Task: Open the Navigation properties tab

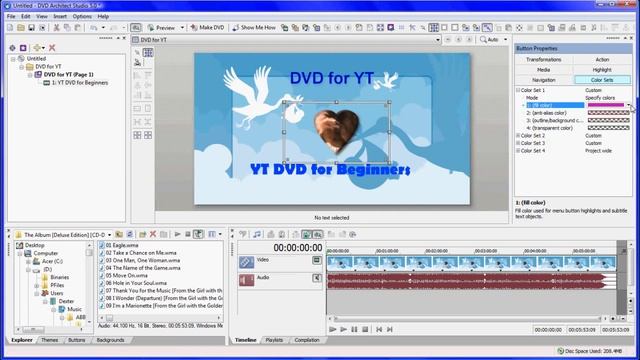Action: tap(544, 80)
